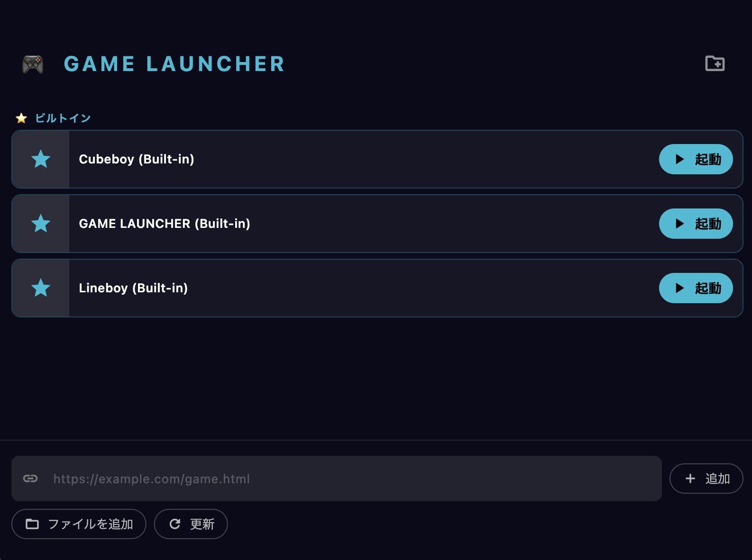752x560 pixels.
Task: Click the link icon in the URL field
Action: [30, 479]
